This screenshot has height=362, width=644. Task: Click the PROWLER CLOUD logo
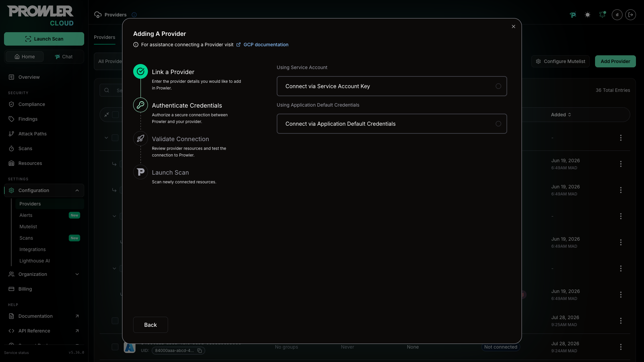click(40, 16)
